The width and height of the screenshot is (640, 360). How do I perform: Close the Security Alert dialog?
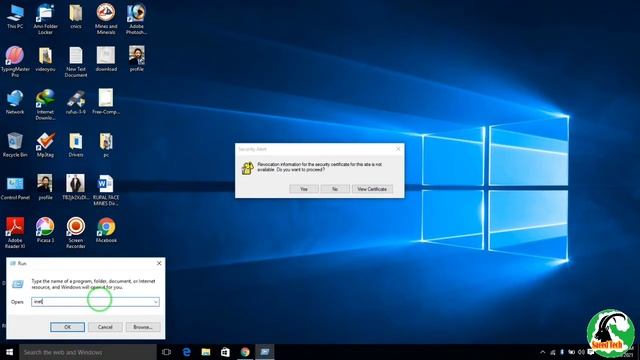pyautogui.click(x=398, y=149)
